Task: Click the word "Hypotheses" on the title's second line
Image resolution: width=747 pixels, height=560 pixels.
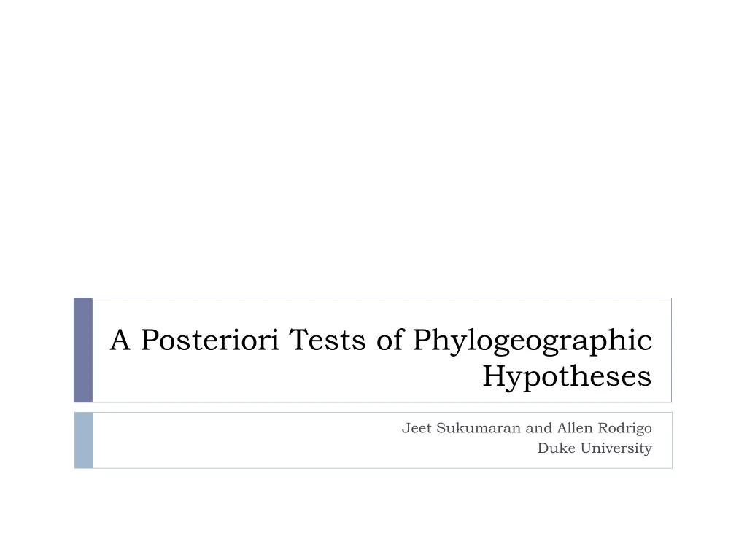Action: pyautogui.click(x=567, y=376)
